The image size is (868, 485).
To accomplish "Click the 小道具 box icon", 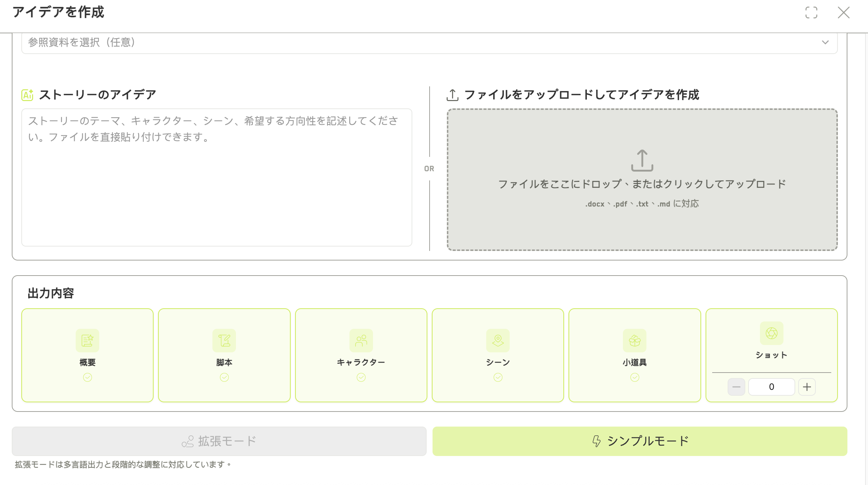I will tap(635, 341).
